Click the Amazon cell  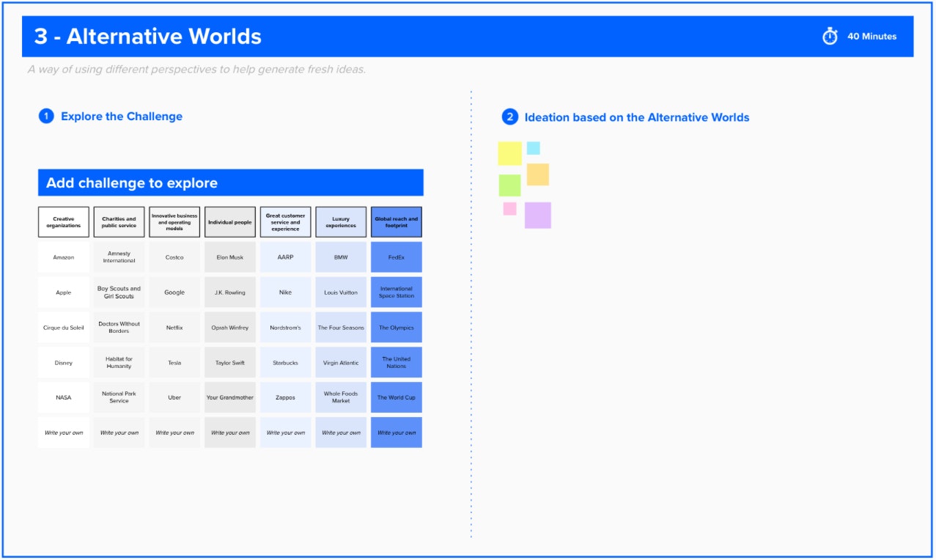coord(64,257)
